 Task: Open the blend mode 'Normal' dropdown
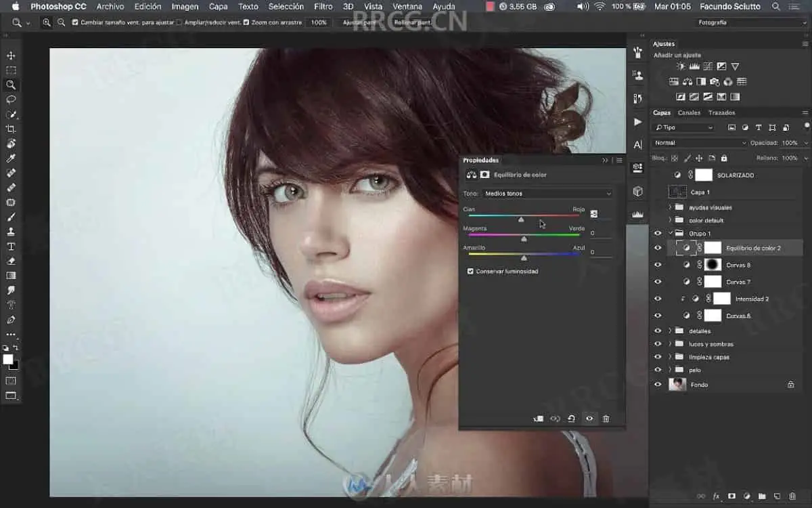(x=699, y=143)
